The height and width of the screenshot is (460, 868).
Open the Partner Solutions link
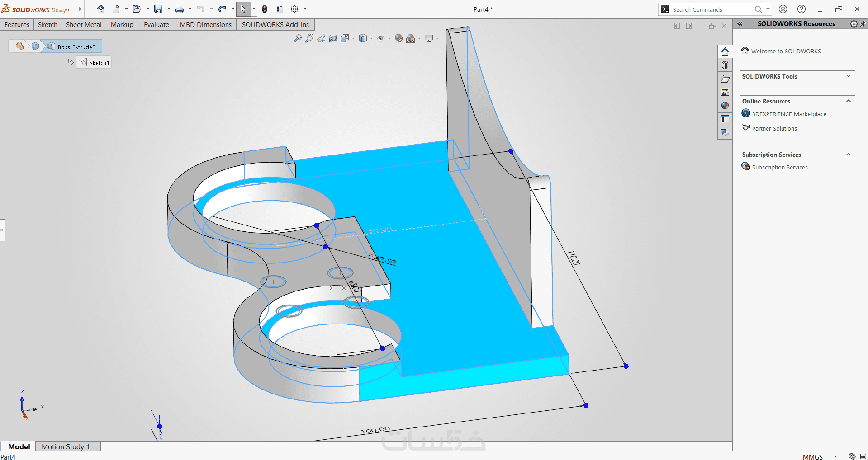774,129
